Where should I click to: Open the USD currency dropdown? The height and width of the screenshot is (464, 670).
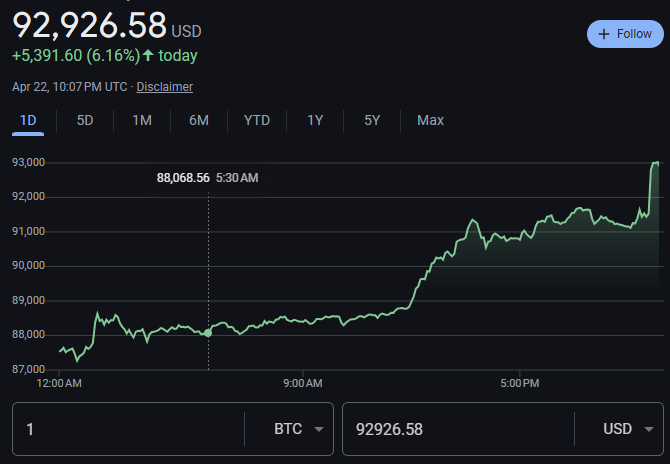[x=628, y=429]
